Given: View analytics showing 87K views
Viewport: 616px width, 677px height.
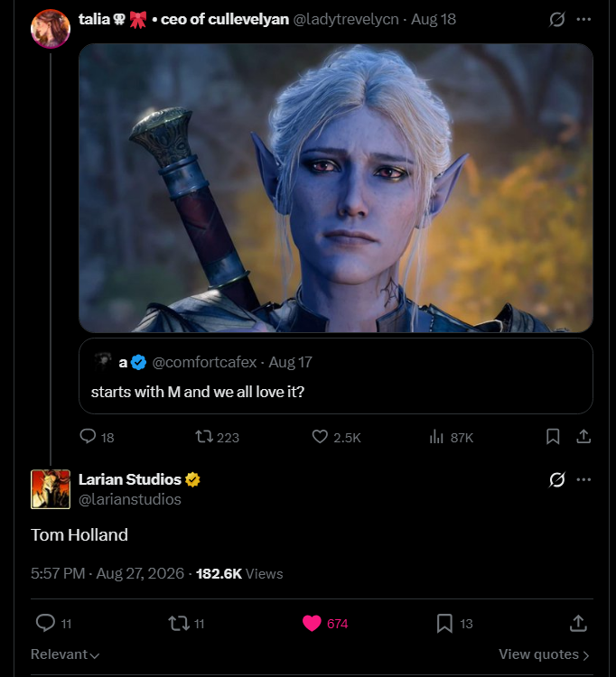Looking at the screenshot, I should (451, 437).
